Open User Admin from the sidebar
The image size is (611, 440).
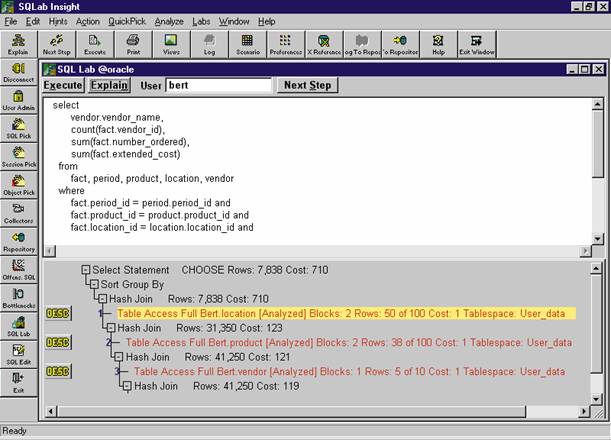coord(18,101)
